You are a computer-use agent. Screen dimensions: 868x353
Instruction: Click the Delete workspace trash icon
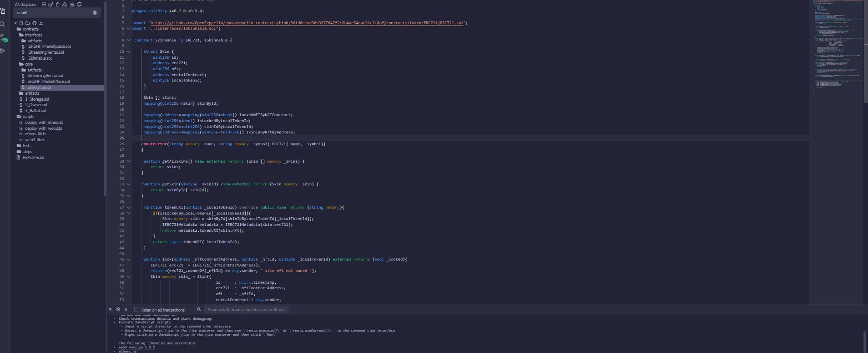58,5
